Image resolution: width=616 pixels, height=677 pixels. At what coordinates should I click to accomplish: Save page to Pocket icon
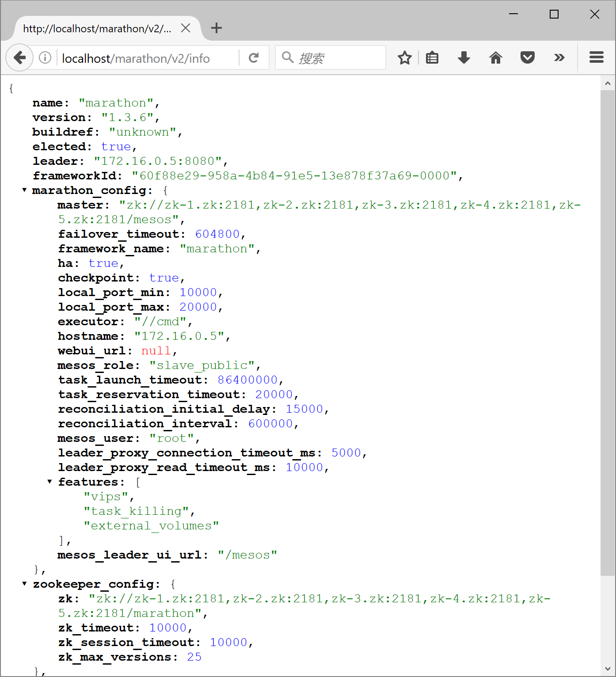[528, 57]
